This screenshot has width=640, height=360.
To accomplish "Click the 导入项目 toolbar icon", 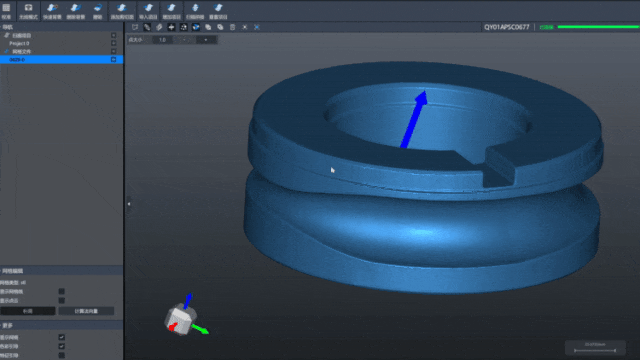I will click(148, 11).
